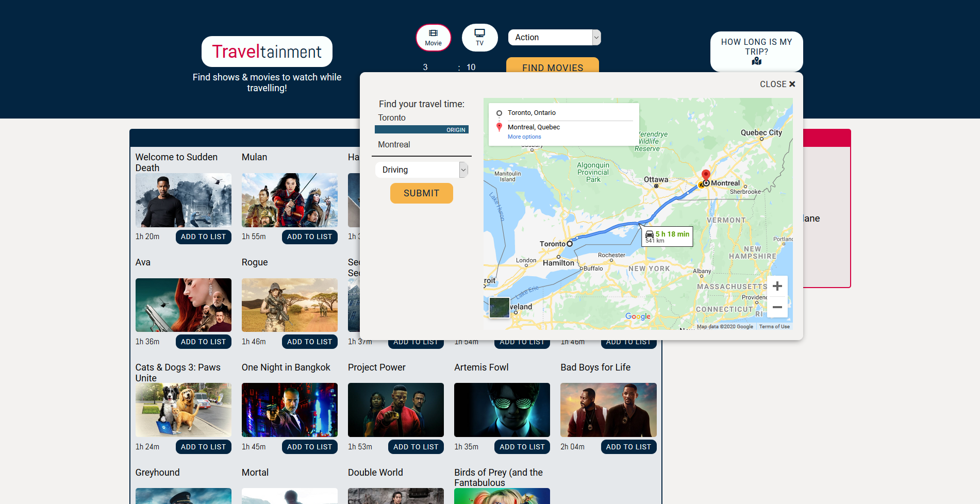Close the travel time popup
This screenshot has width=980, height=504.
point(777,84)
